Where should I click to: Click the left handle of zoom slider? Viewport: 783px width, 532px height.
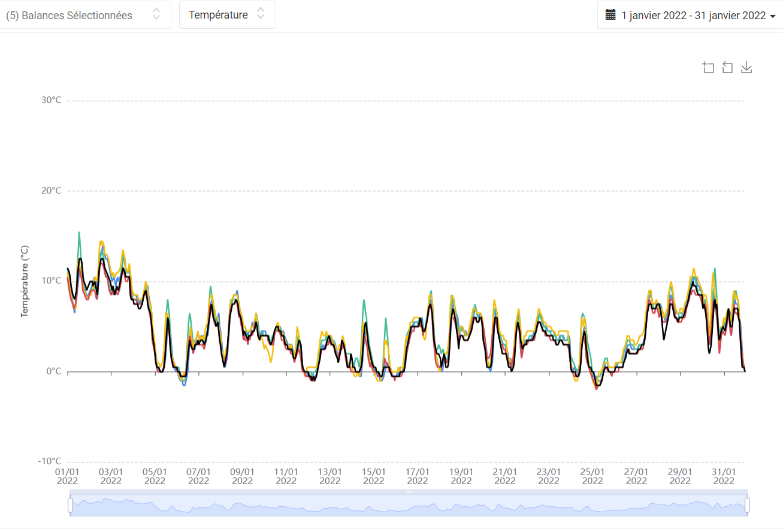pyautogui.click(x=70, y=505)
